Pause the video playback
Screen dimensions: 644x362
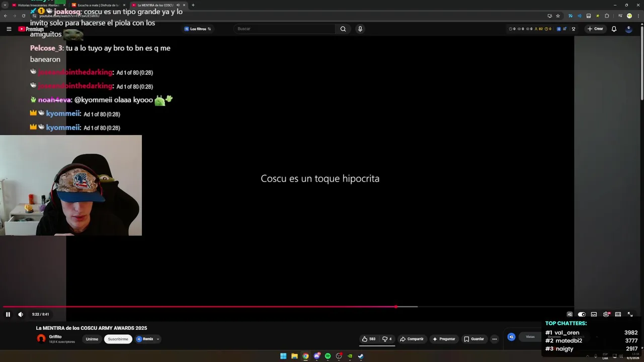point(8,314)
